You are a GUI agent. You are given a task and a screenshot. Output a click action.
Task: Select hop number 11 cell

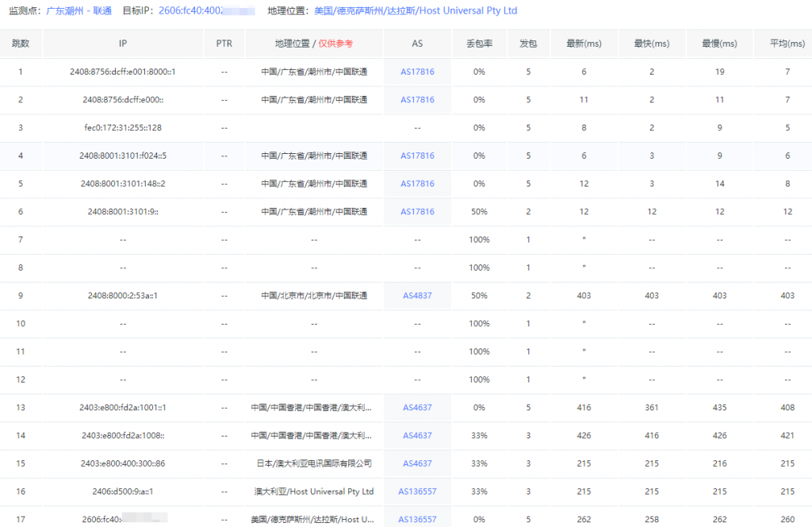point(21,352)
